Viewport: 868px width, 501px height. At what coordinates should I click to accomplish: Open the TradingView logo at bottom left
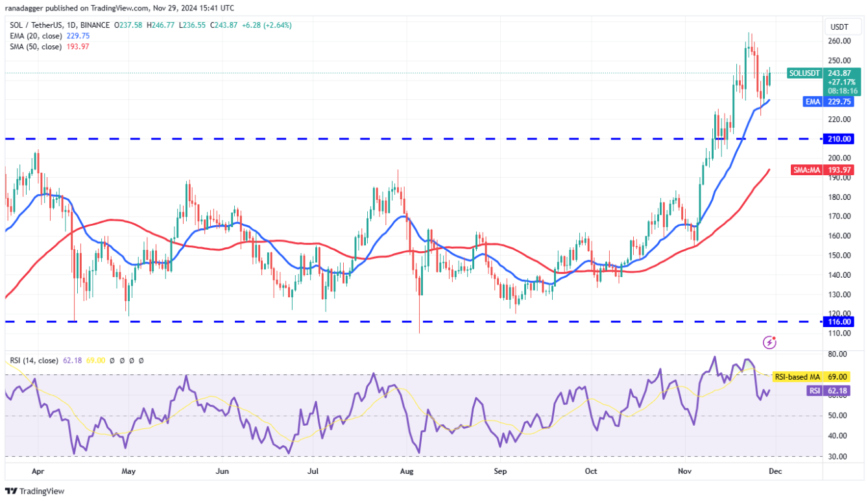[35, 491]
